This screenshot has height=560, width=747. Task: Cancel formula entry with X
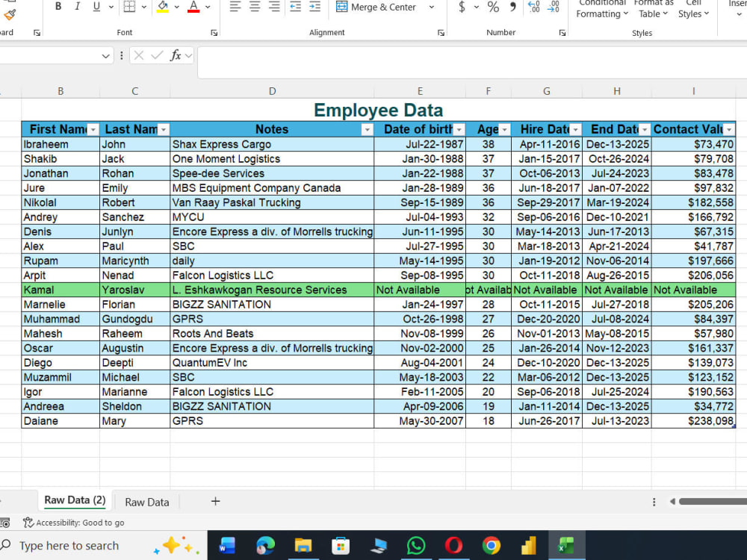[139, 56]
